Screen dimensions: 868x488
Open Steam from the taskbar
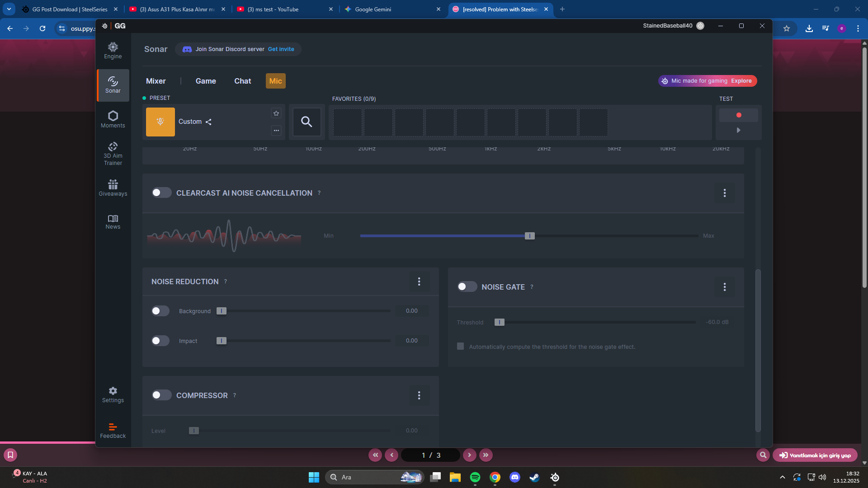535,477
